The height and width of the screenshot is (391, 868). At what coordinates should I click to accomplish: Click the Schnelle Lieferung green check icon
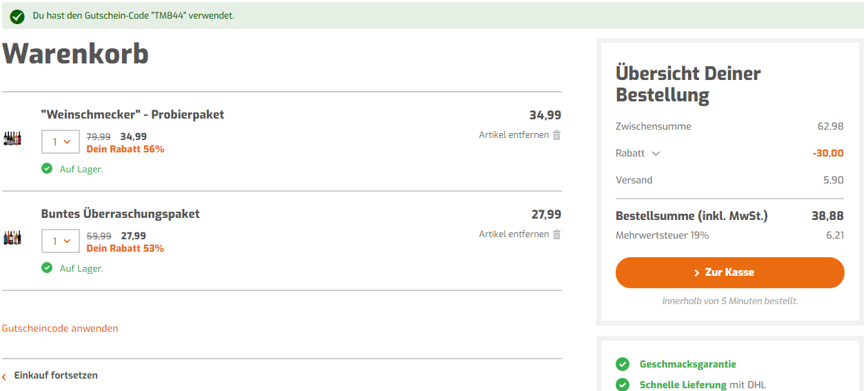(x=623, y=385)
